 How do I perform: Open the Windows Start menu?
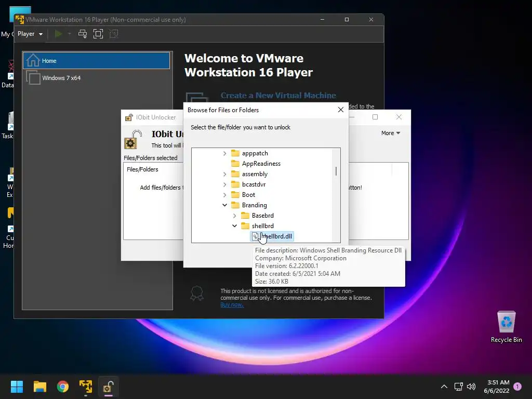click(17, 387)
